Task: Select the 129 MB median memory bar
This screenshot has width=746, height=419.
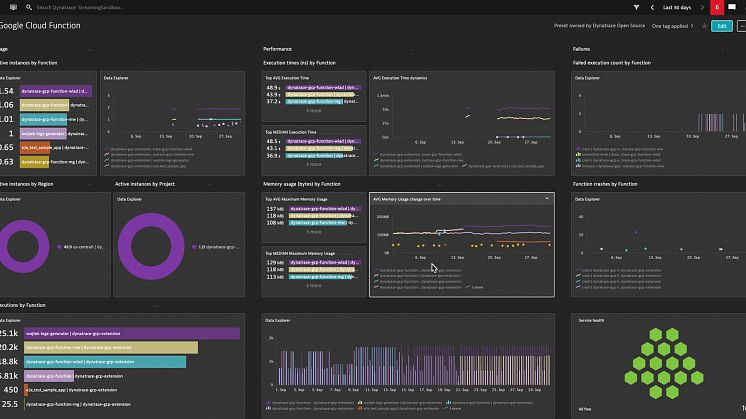Action: pos(325,263)
